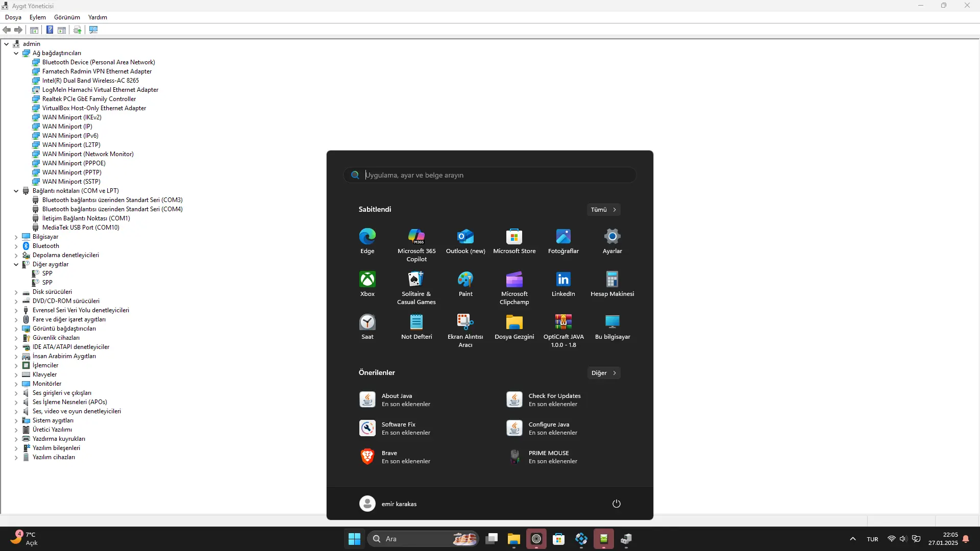This screenshot has height=551, width=980.
Task: Click the taskbar Ara search box
Action: tap(423, 539)
